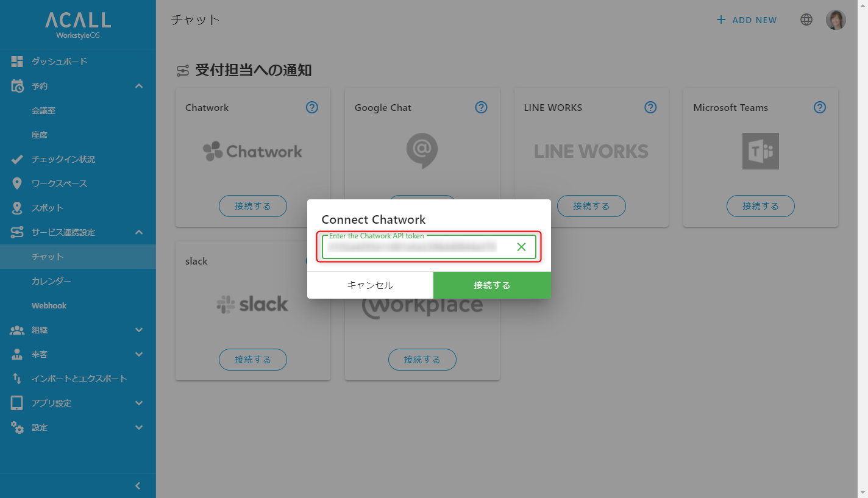Screen dimensions: 868x498
Task: Collapse the 予約 section chevron
Action: 139,86
